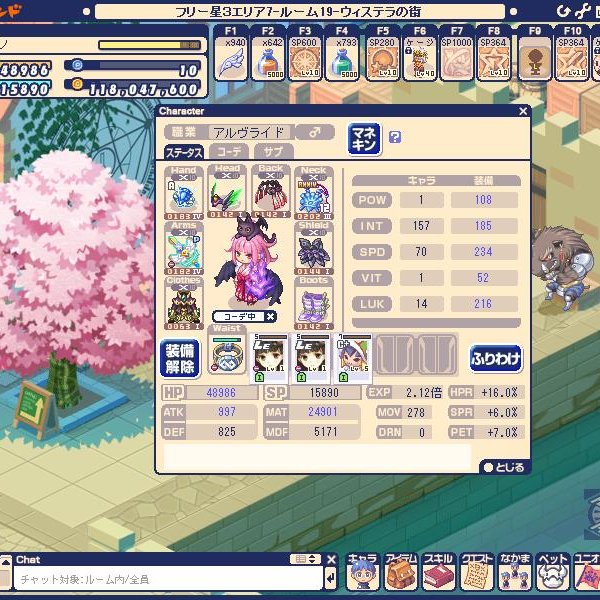Viewport: 600px width, 600px height.
Task: Select the Back equipment slot
Action: (271, 191)
